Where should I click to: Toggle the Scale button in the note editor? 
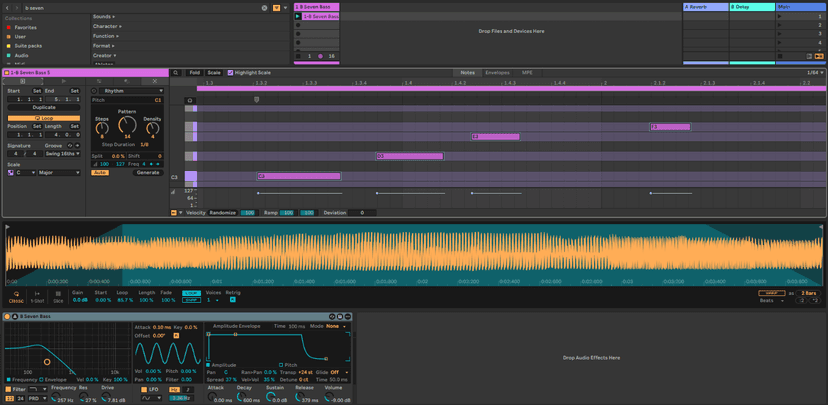214,73
